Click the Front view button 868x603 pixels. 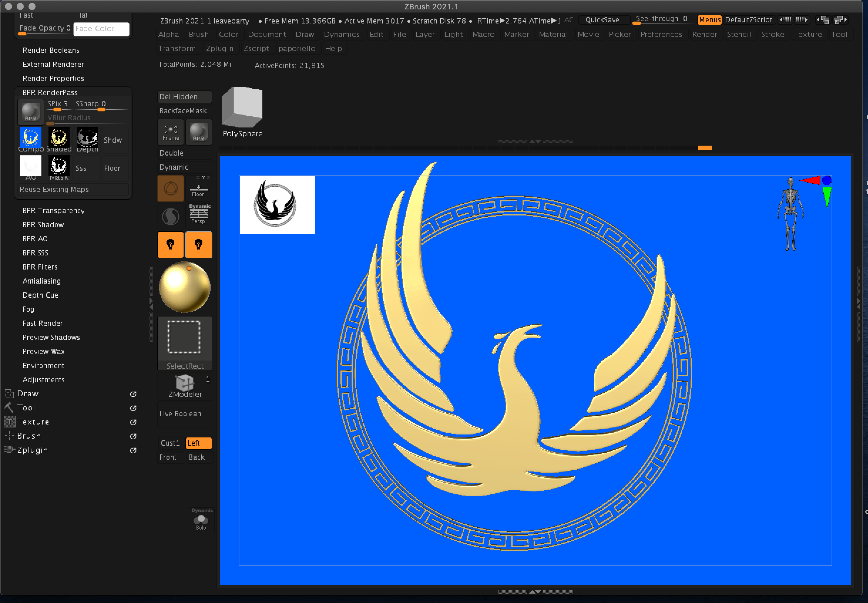tap(170, 457)
